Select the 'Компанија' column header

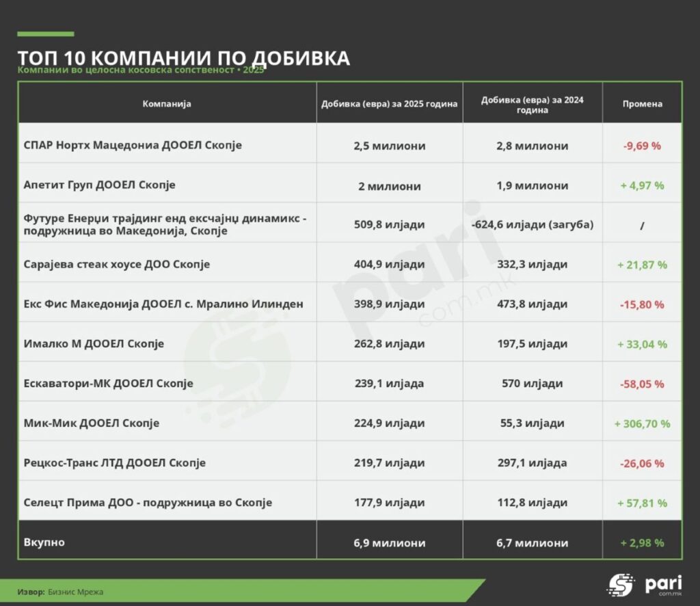(x=167, y=103)
